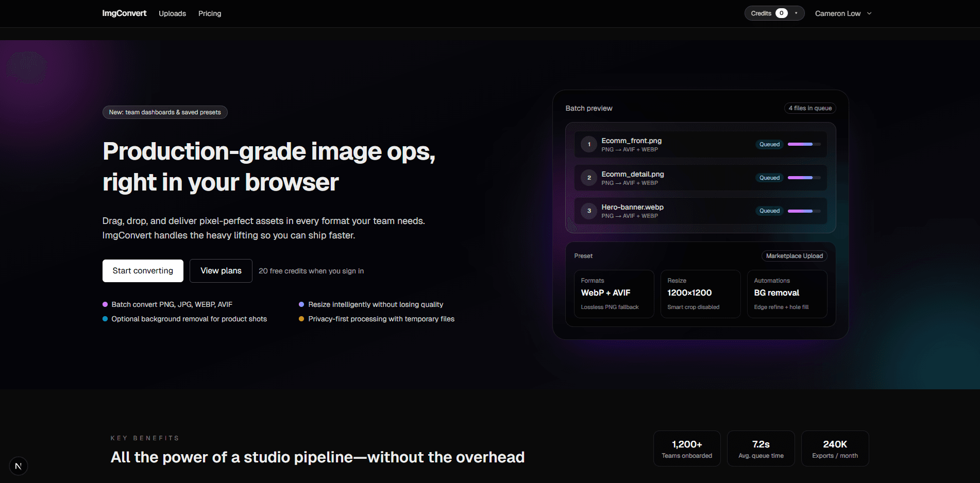The image size is (980, 483).
Task: Select the numbered badge on Ecomm_front.png
Action: [588, 144]
